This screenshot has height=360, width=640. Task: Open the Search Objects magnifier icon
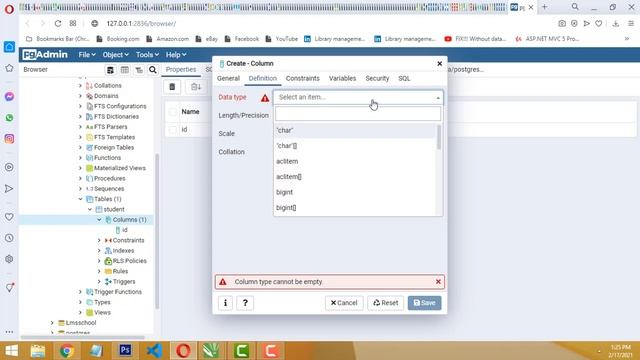tap(153, 70)
